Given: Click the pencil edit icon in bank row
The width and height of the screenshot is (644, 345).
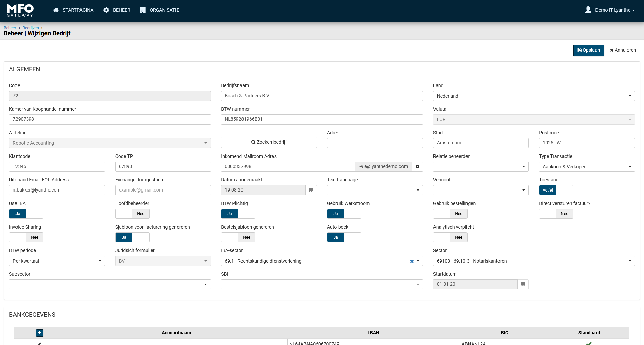Looking at the screenshot, I should 40,343.
